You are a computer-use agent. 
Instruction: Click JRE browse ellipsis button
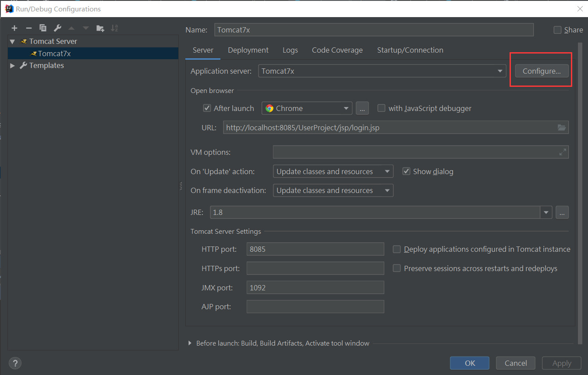coord(562,212)
